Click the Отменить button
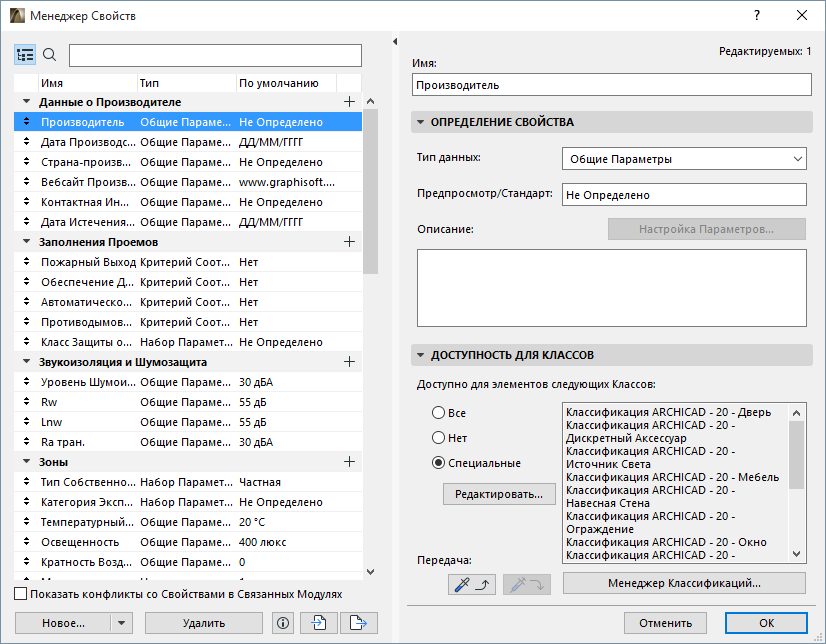The height and width of the screenshot is (644, 826). (665, 623)
